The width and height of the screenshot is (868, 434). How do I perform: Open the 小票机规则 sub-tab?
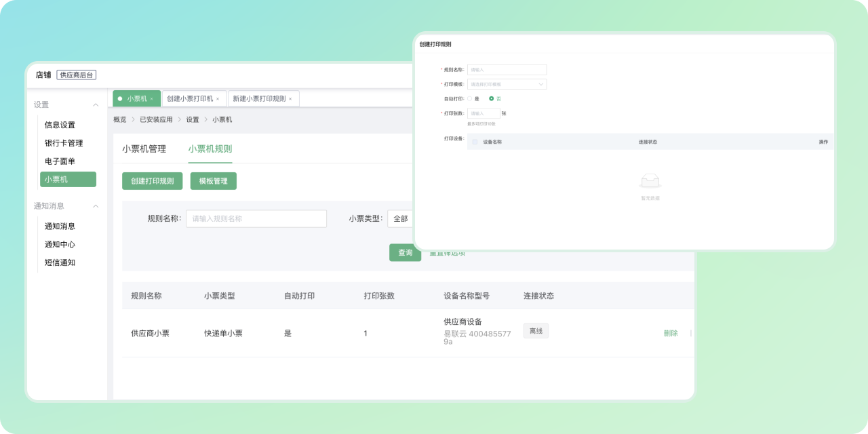[210, 149]
